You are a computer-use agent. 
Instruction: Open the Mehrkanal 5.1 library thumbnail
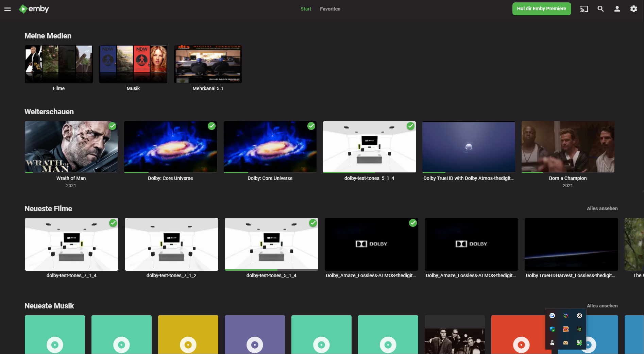click(x=208, y=64)
